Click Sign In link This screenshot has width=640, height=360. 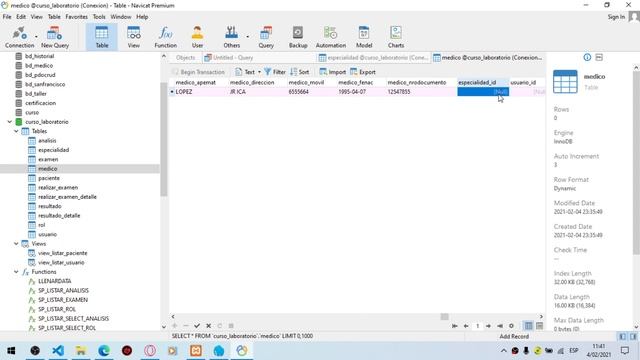(x=616, y=17)
